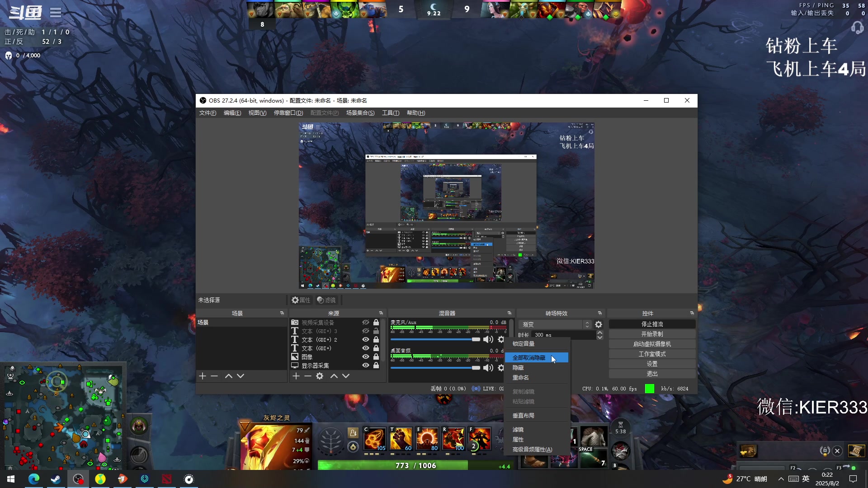Hide the 图像 source
This screenshot has height=488, width=868.
(366, 357)
